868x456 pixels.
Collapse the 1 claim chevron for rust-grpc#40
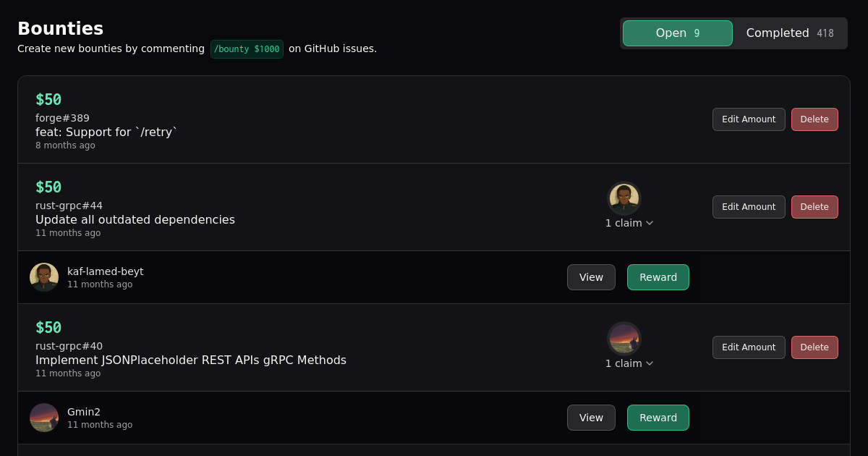[x=650, y=363]
